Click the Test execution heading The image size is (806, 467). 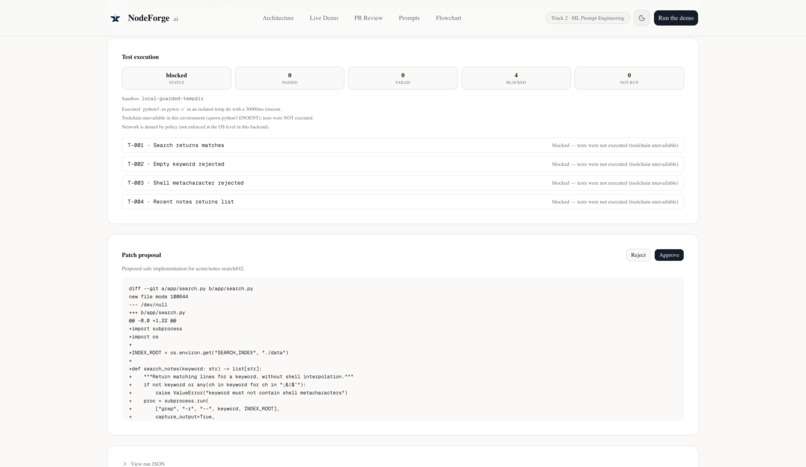140,57
